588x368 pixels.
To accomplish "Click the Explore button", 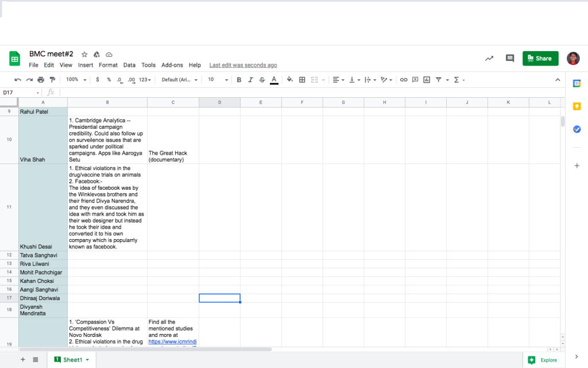I will coord(542,360).
